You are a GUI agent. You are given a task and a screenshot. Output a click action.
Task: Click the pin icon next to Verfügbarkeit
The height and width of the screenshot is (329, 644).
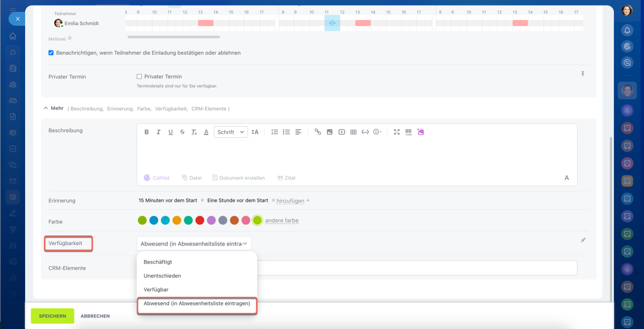[x=583, y=240]
